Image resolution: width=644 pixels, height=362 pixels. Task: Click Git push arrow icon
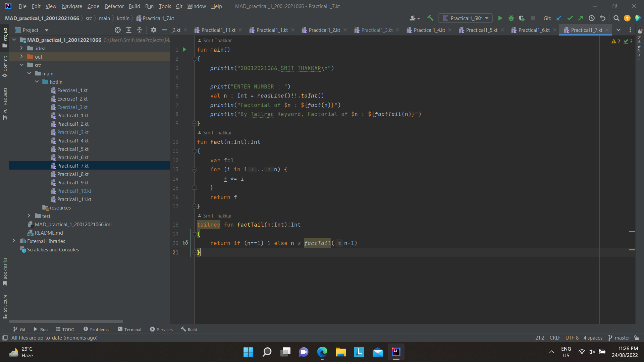pos(581,18)
